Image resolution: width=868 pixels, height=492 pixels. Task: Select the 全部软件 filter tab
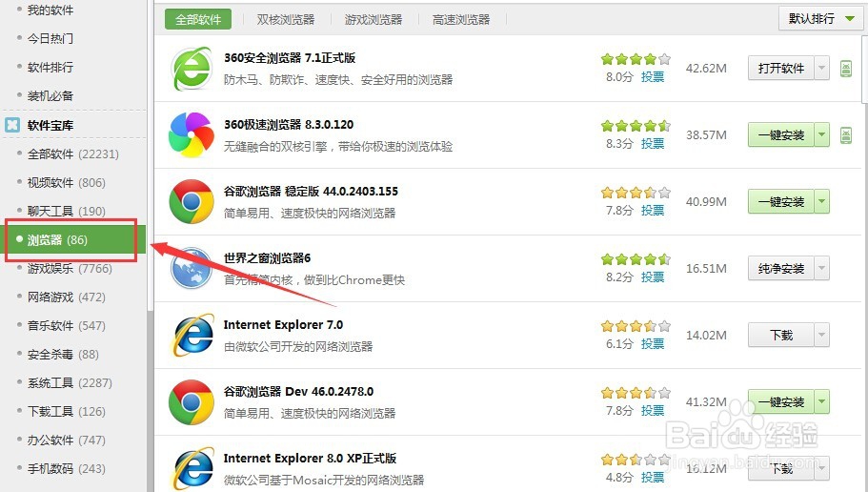coord(198,19)
